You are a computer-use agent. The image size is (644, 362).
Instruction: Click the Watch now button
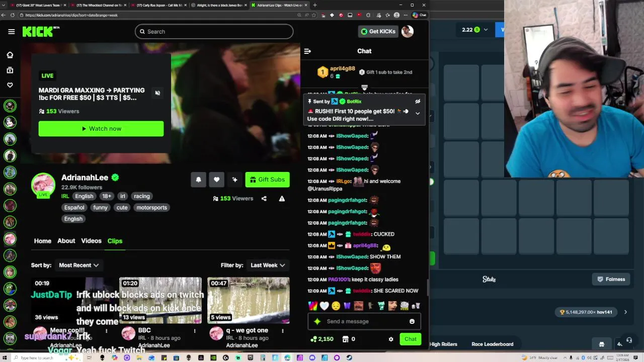(x=101, y=129)
